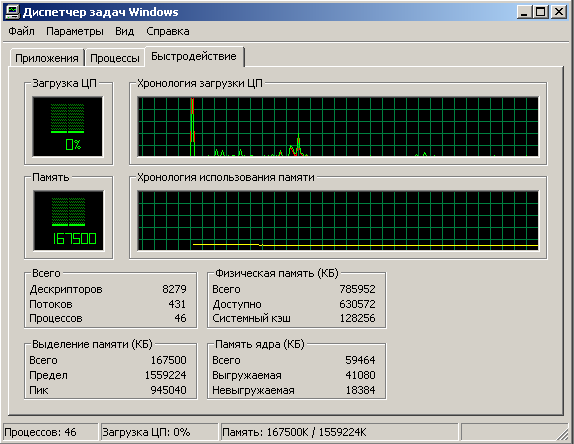The height and width of the screenshot is (444, 574).
Task: Switch to the Приложения tab
Action: [x=47, y=58]
